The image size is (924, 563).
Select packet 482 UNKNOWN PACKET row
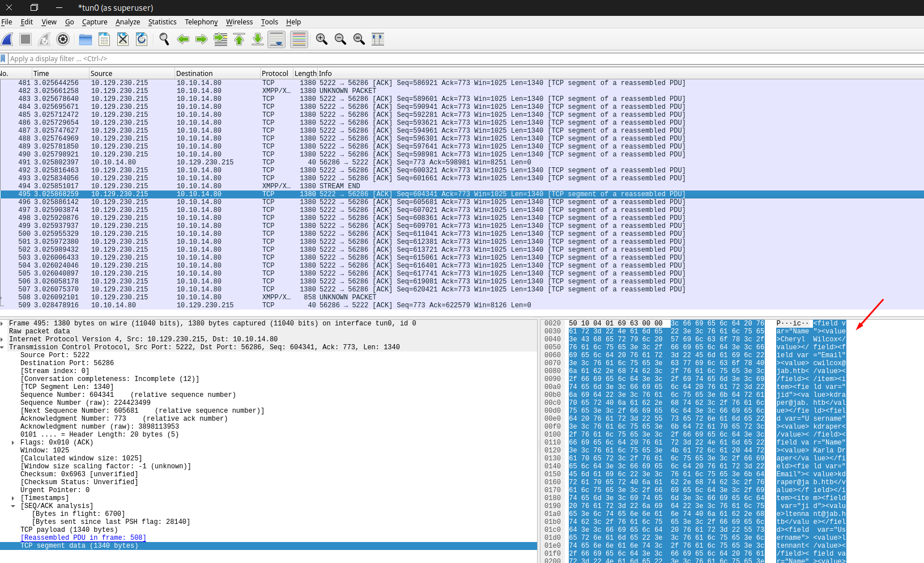(x=462, y=91)
